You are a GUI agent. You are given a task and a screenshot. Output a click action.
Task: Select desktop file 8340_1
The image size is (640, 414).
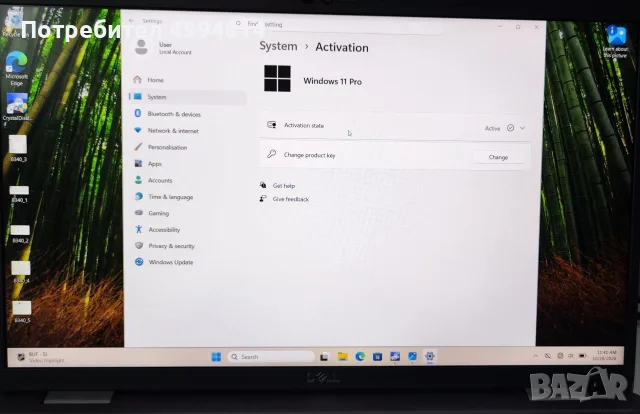[x=19, y=194]
